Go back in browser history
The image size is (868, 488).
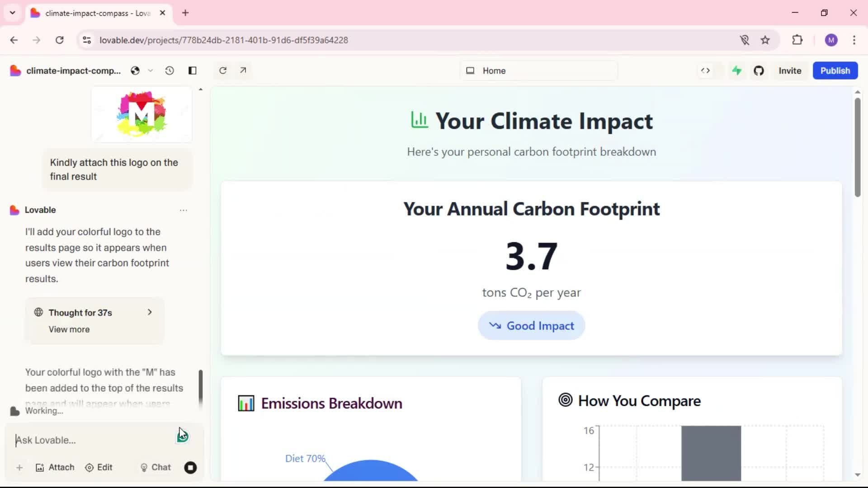(14, 40)
